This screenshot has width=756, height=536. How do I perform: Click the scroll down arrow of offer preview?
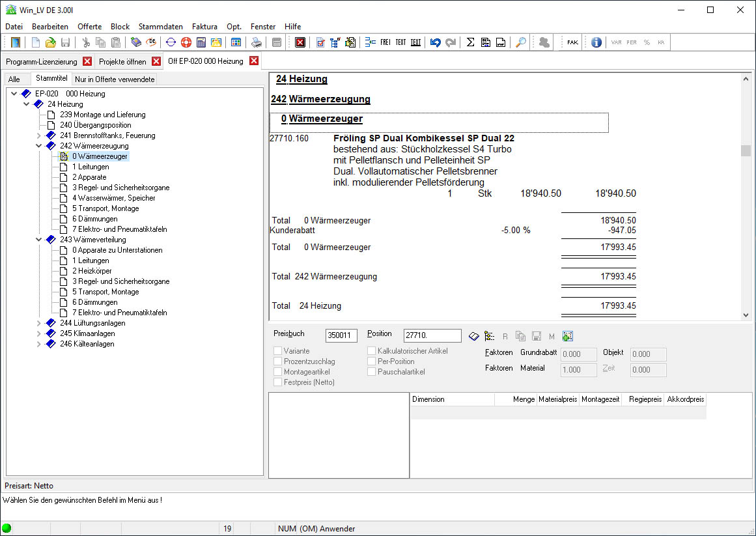[x=746, y=315]
